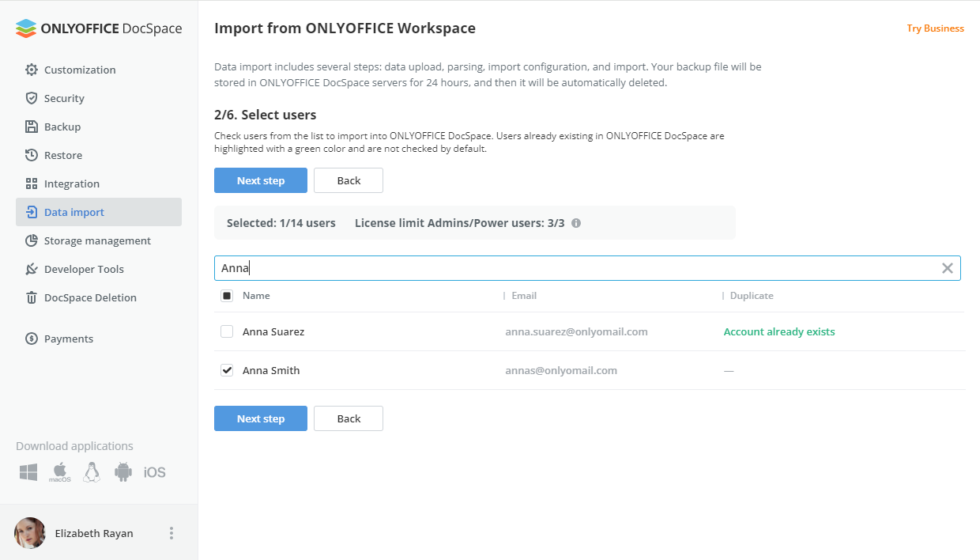Open the Restore section
Image resolution: width=980 pixels, height=560 pixels.
coord(66,155)
